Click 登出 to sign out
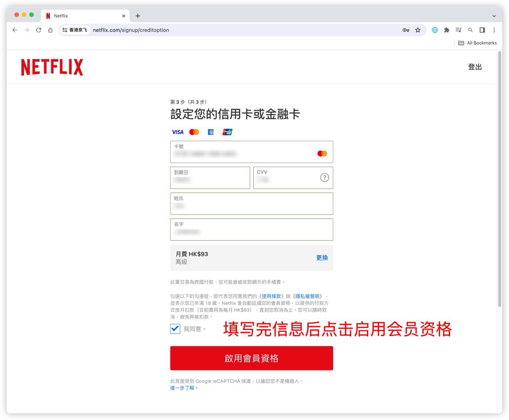This screenshot has height=420, width=509. 475,67
